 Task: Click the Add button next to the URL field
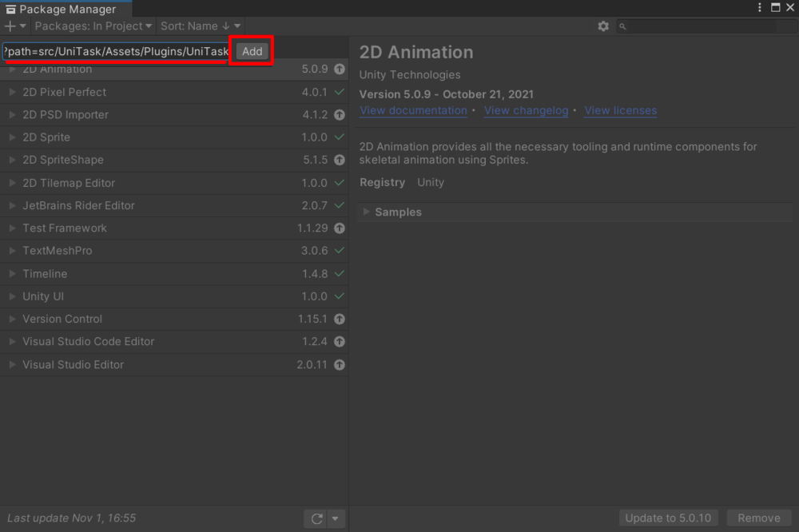click(252, 51)
